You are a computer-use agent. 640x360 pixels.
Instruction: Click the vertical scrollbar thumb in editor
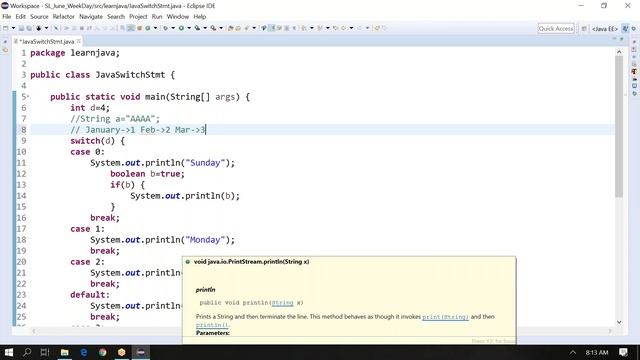tap(619, 127)
